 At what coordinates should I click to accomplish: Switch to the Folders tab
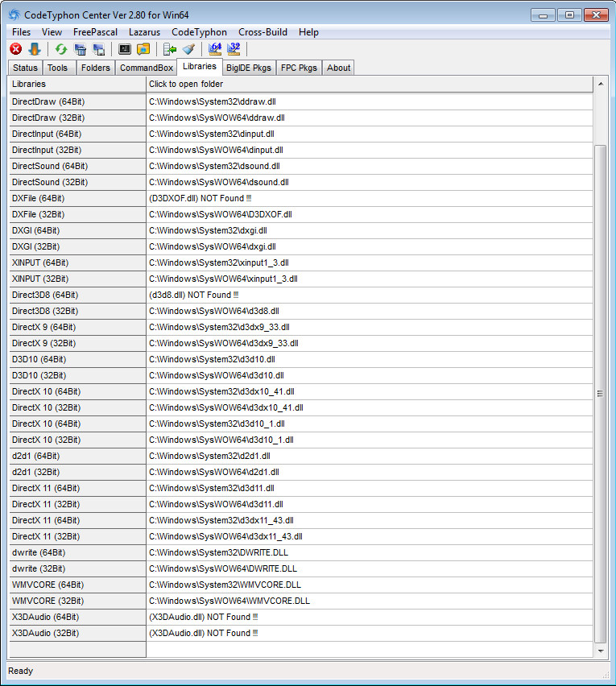coord(95,68)
